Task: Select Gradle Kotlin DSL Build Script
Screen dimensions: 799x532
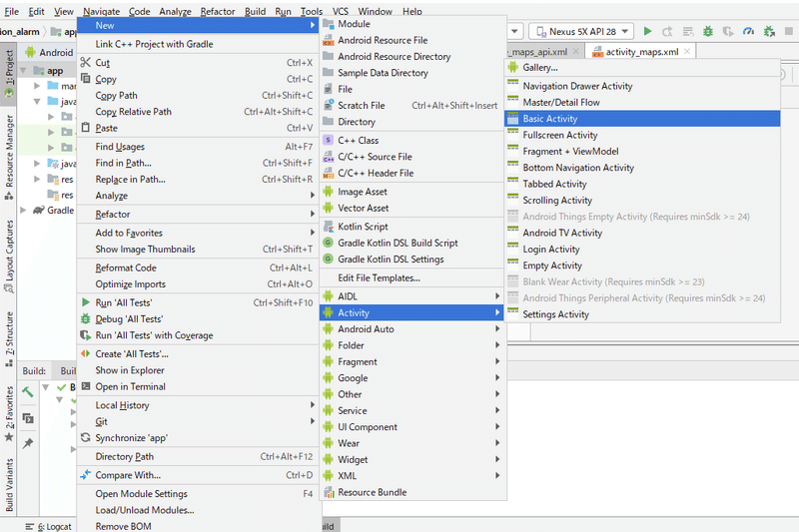Action: [x=412, y=243]
